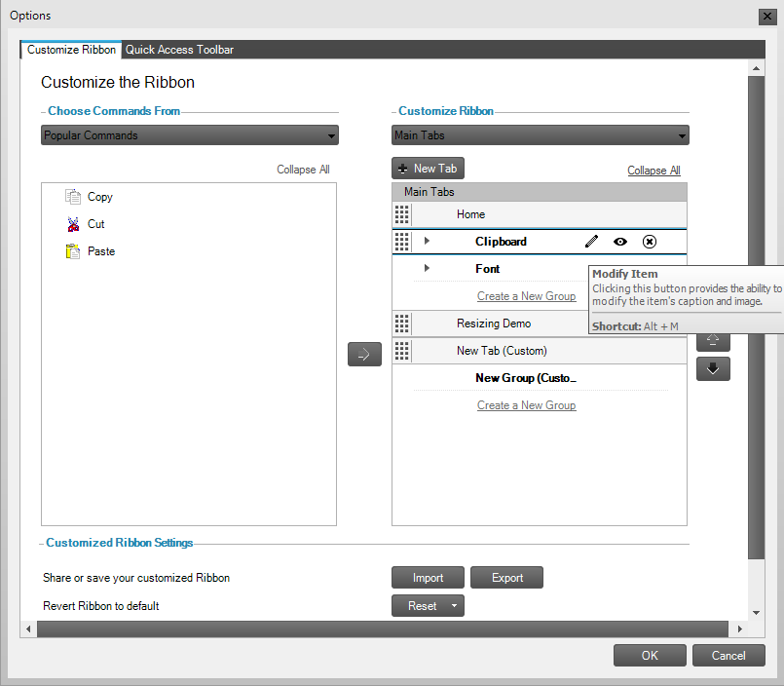
Task: Click the Export button
Action: coord(506,577)
